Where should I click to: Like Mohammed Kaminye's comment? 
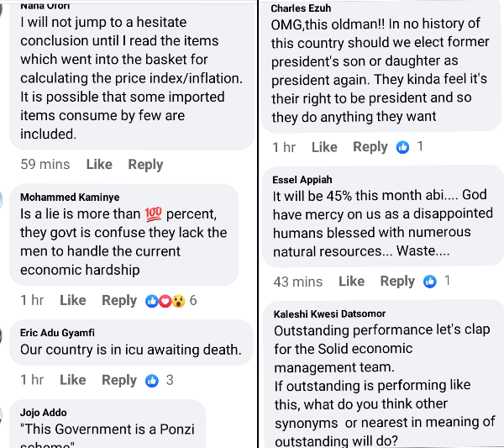pyautogui.click(x=72, y=300)
